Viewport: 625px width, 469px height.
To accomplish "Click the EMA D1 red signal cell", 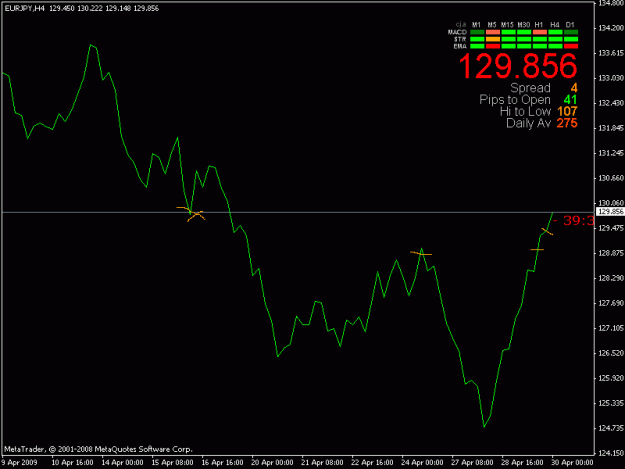I will [x=571, y=46].
